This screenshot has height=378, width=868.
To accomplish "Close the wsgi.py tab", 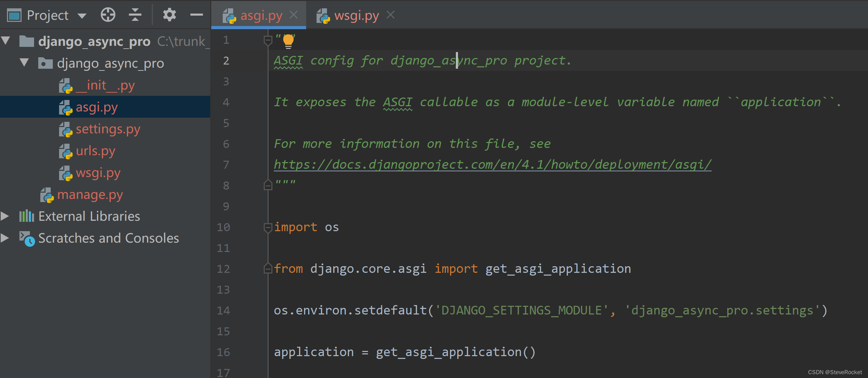I will click(x=391, y=15).
